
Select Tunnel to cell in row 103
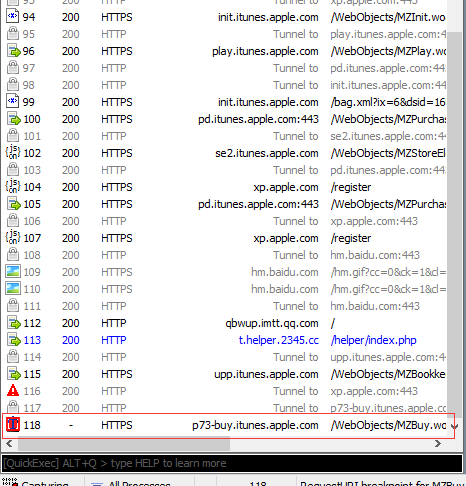(296, 170)
